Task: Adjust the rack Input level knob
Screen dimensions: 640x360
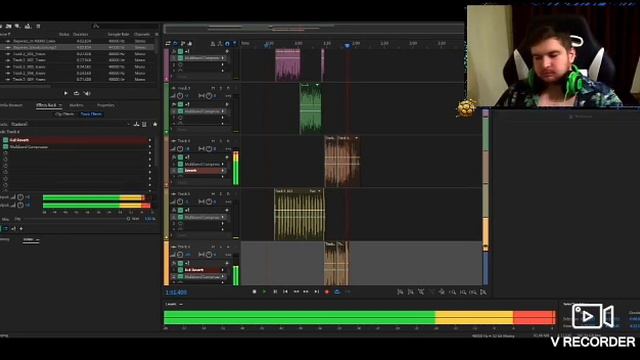Action: click(x=20, y=197)
